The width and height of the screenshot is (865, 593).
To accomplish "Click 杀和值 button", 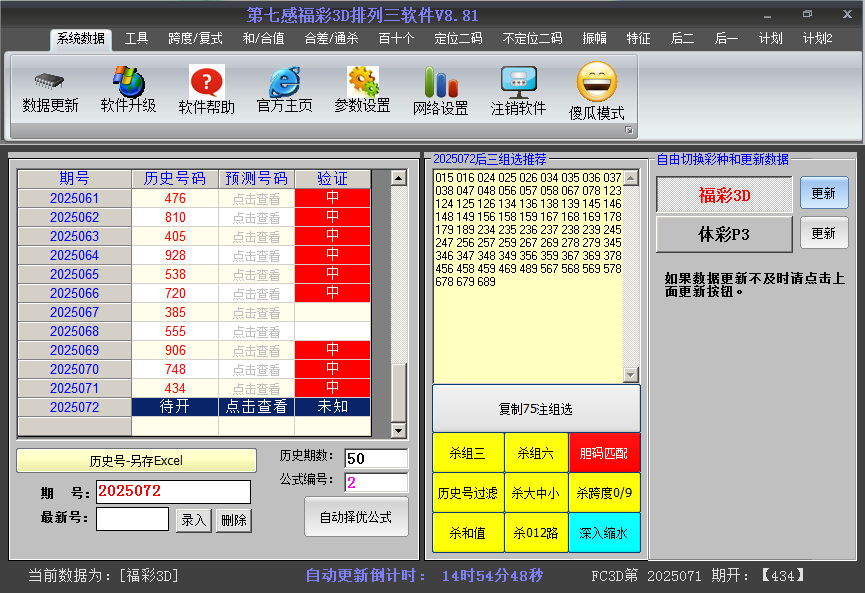I will point(468,533).
